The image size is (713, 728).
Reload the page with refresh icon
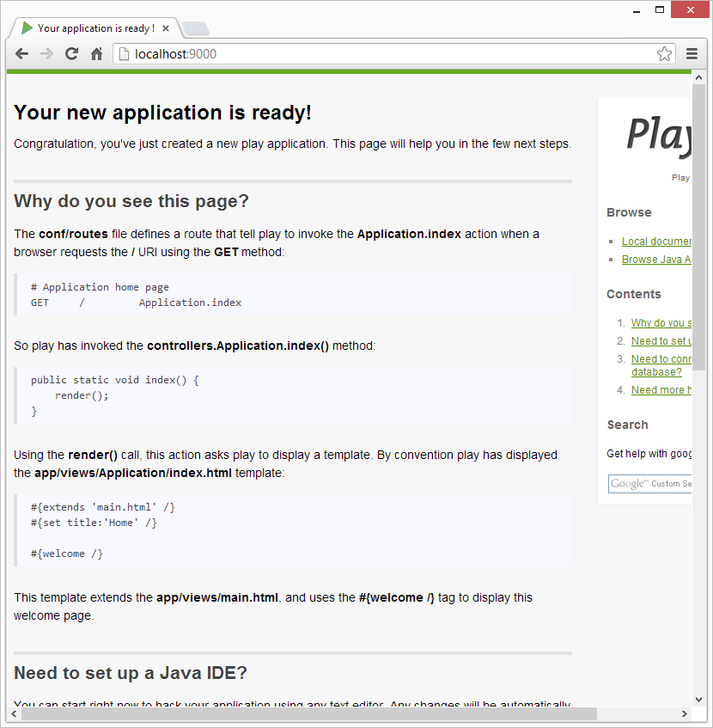pyautogui.click(x=71, y=54)
